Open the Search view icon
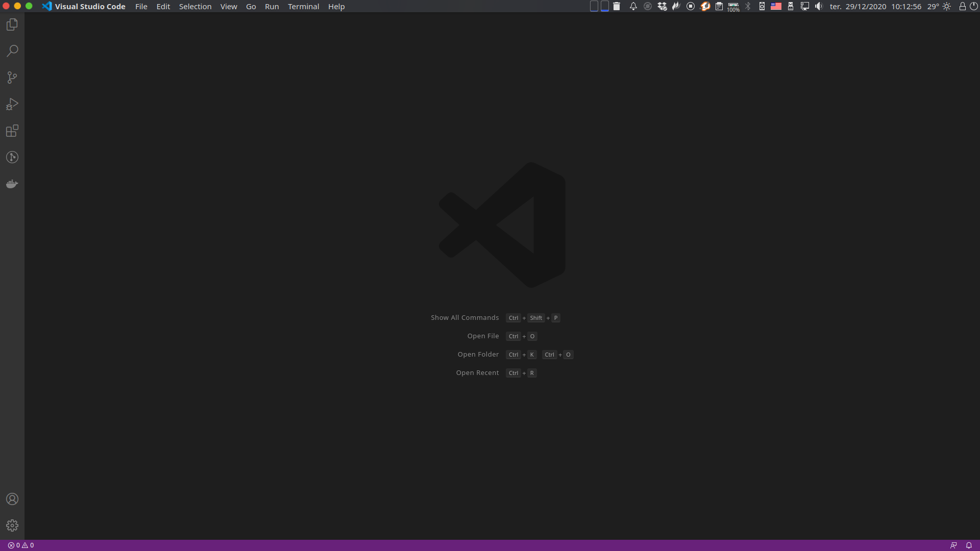Viewport: 980px width, 551px height. pyautogui.click(x=12, y=51)
